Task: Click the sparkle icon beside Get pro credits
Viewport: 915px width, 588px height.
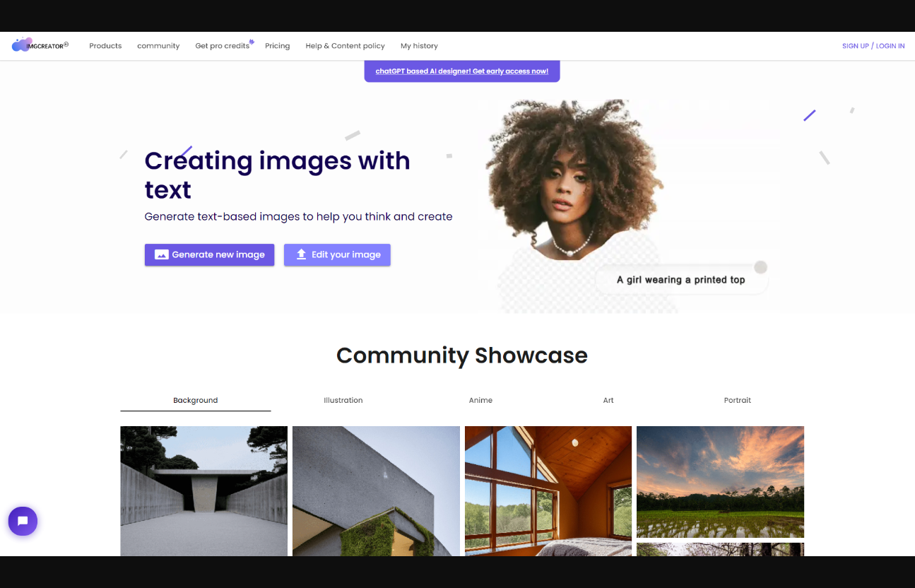Action: pyautogui.click(x=252, y=42)
